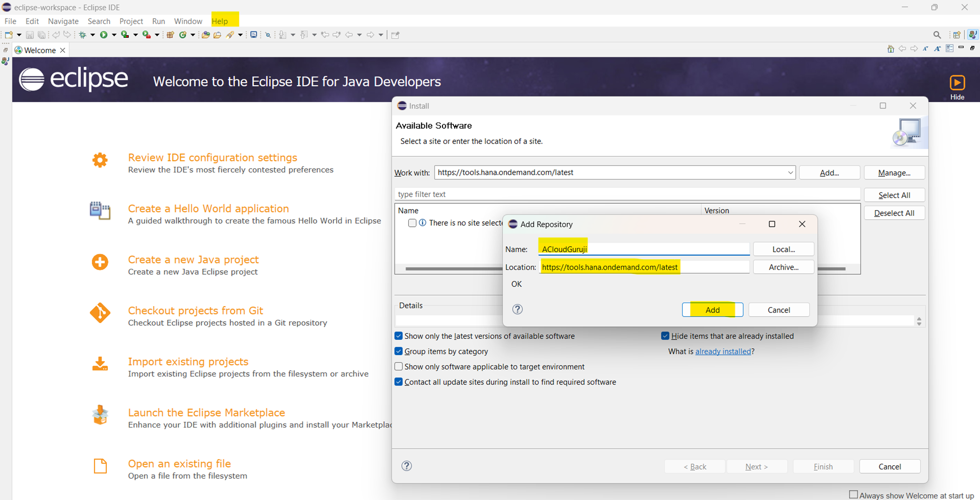
Task: Enable Show only software applicable to target environment
Action: 399,367
